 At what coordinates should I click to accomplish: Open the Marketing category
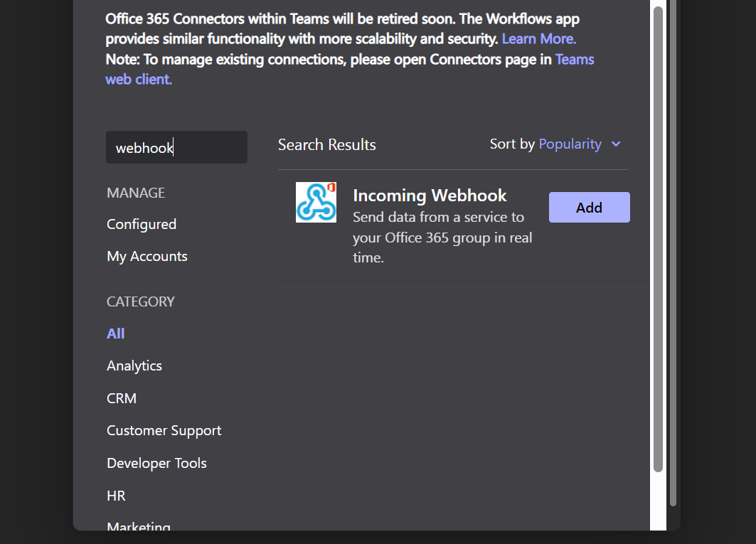[138, 526]
